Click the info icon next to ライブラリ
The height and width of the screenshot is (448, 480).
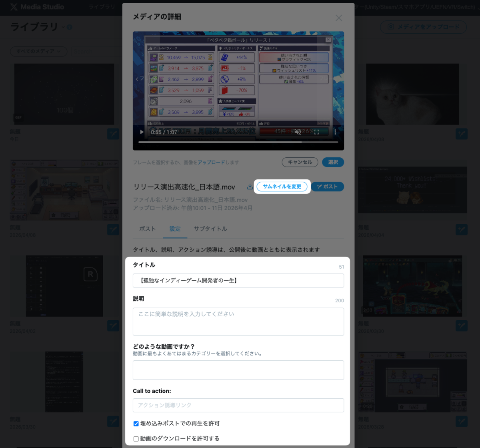click(70, 27)
